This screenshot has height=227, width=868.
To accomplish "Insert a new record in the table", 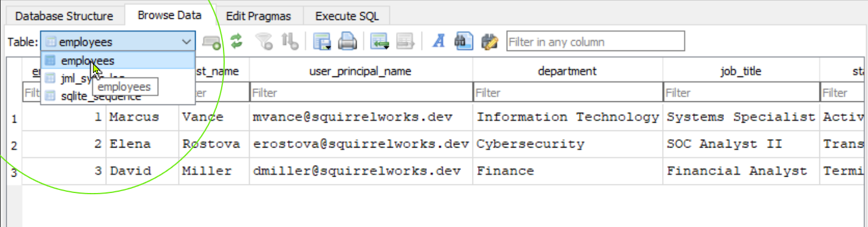I will [x=380, y=41].
